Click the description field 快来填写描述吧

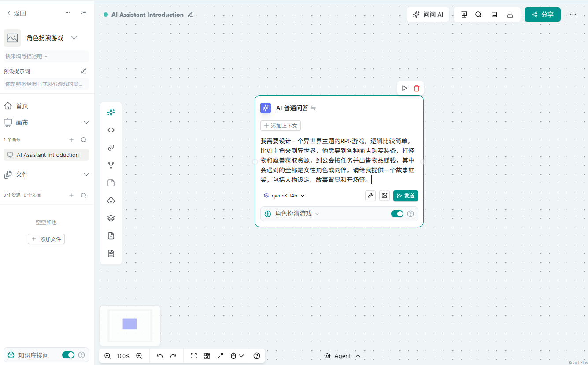pos(46,56)
